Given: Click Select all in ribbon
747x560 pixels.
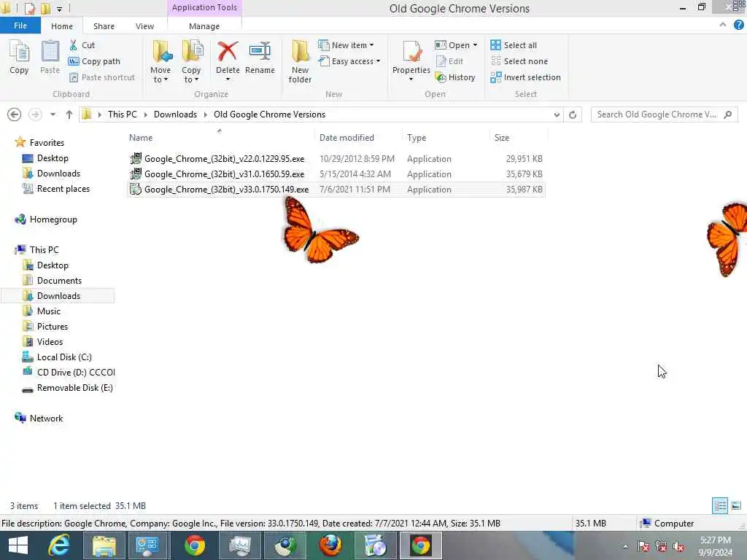Looking at the screenshot, I should [514, 45].
